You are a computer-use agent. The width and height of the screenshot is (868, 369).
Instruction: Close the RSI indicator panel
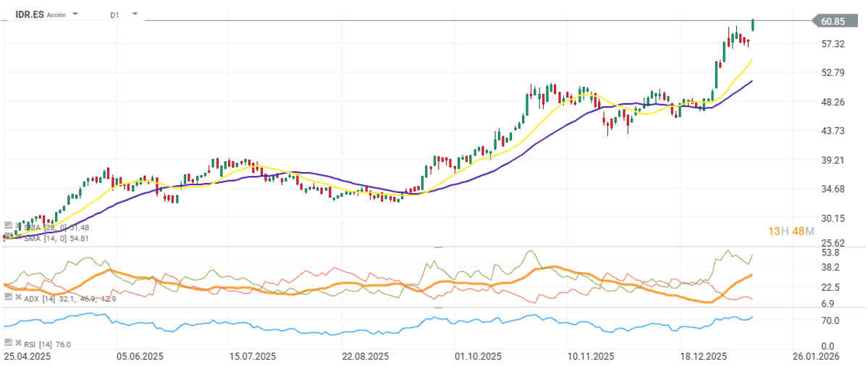click(16, 343)
